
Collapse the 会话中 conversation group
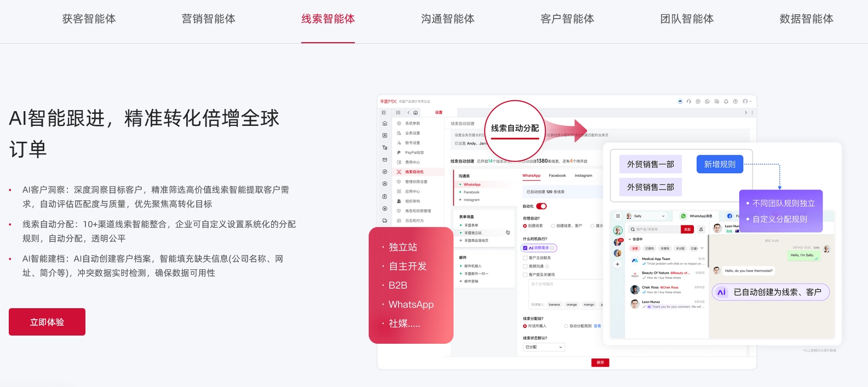(630, 239)
